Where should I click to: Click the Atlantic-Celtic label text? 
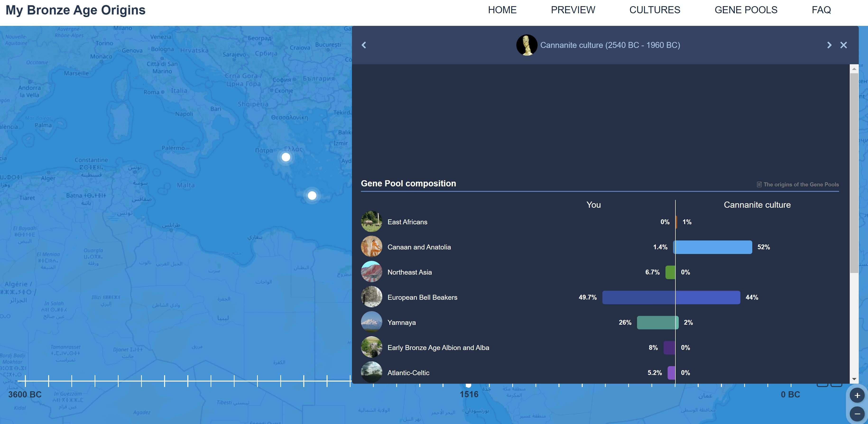pos(408,373)
